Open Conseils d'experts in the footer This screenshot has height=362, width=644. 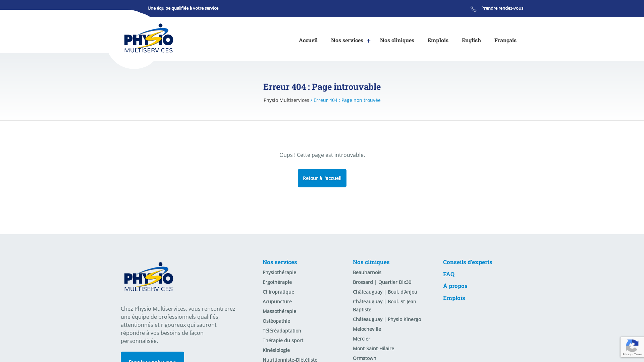[x=467, y=262]
